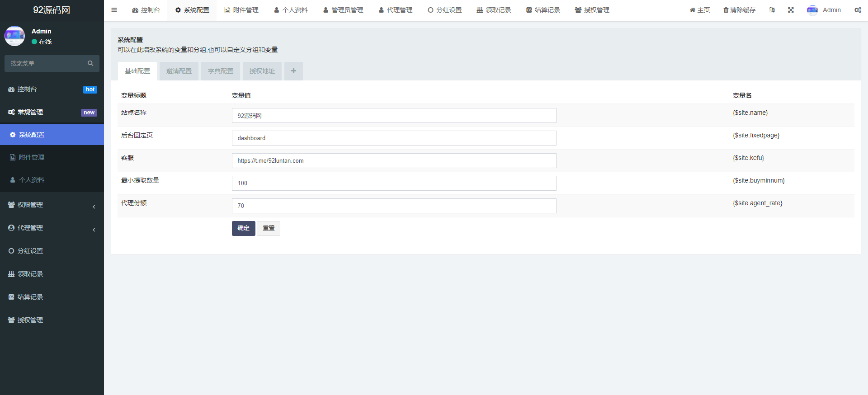
Task: Toggle the sidebar with the hamburger icon
Action: [x=114, y=10]
